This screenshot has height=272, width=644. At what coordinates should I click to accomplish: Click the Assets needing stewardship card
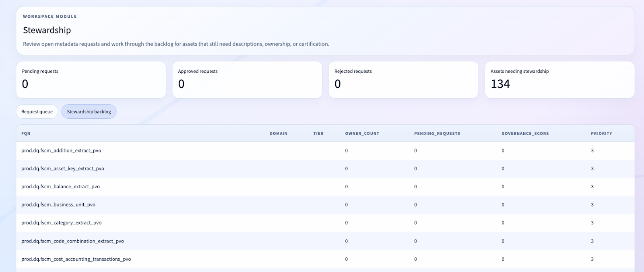(559, 80)
